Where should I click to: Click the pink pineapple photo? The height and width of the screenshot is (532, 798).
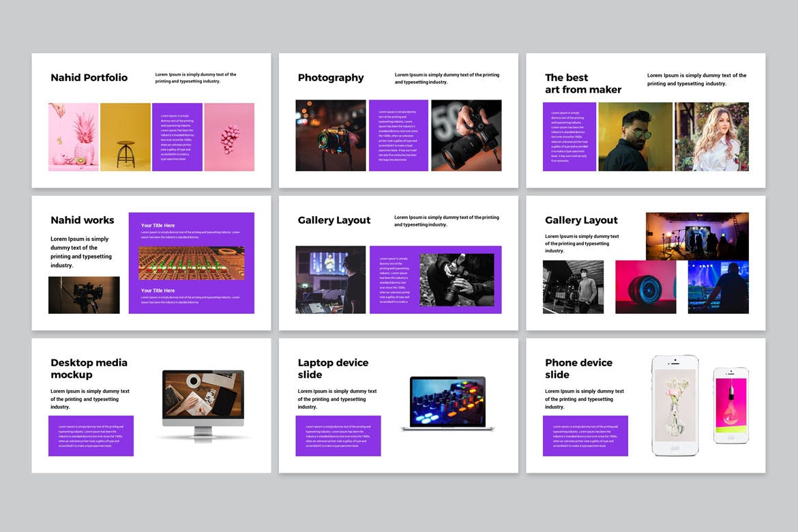pos(73,137)
